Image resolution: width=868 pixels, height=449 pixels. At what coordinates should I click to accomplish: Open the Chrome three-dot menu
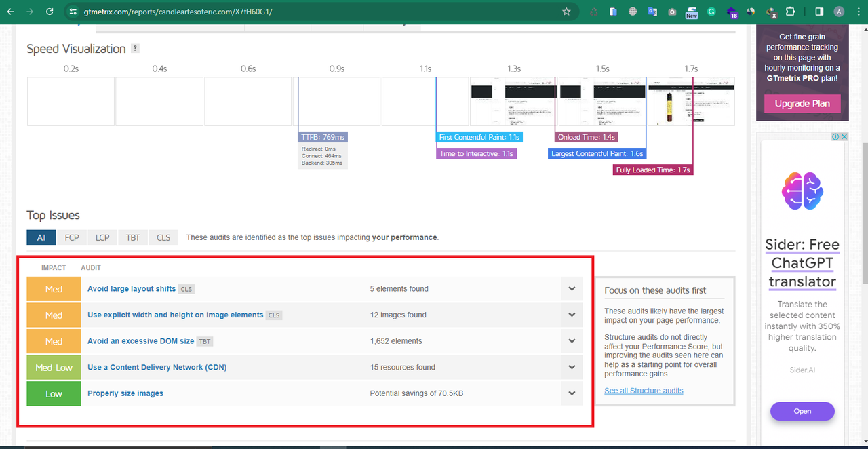pos(858,12)
